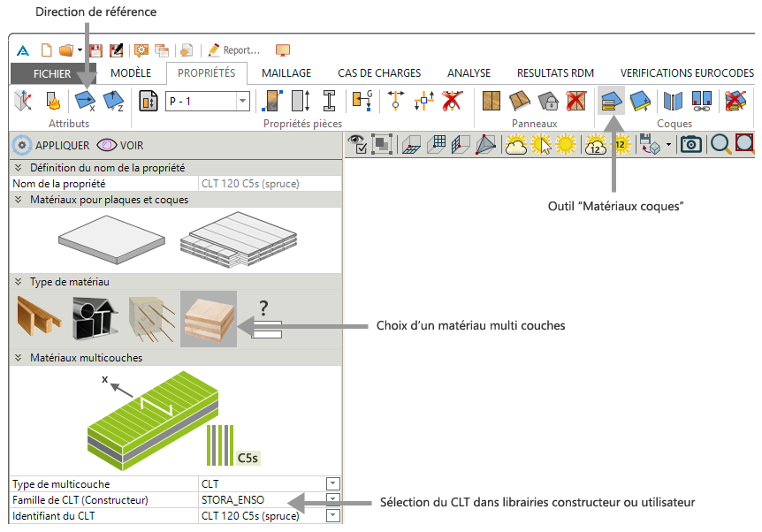The height and width of the screenshot is (532, 762).
Task: Click the Nom de la propriété field
Action: tap(271, 184)
